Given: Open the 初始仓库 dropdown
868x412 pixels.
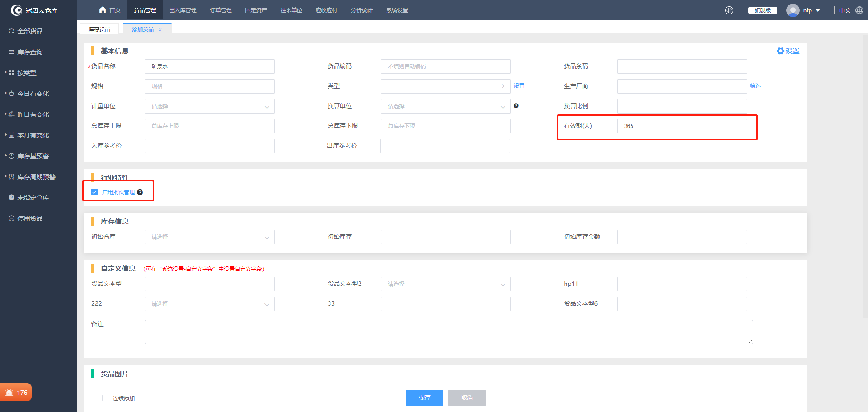Looking at the screenshot, I should click(x=210, y=237).
